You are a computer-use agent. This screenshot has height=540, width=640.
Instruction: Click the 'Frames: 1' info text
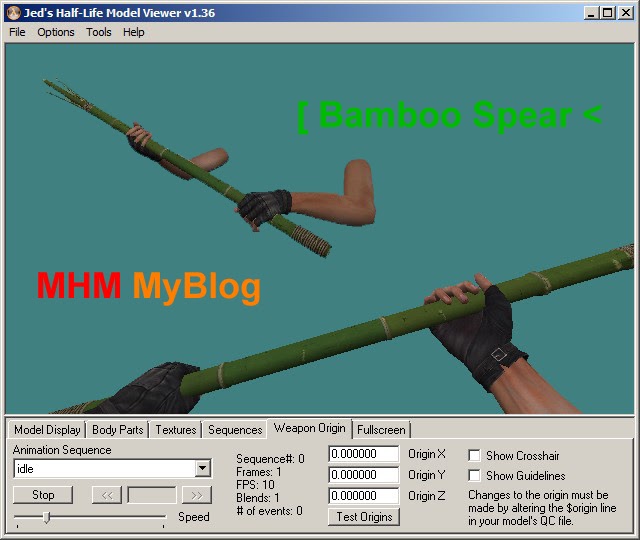(x=259, y=472)
